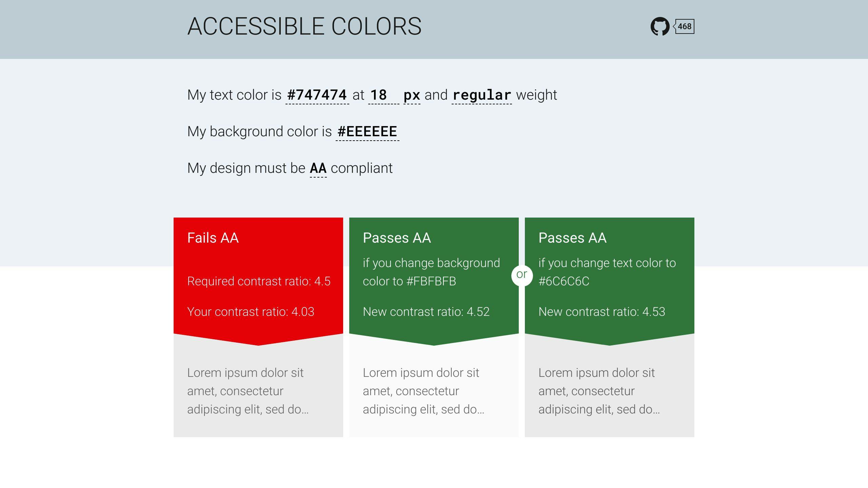This screenshot has height=488, width=868.
Task: Click the ACCESSIBLE COLORS page title
Action: click(305, 26)
